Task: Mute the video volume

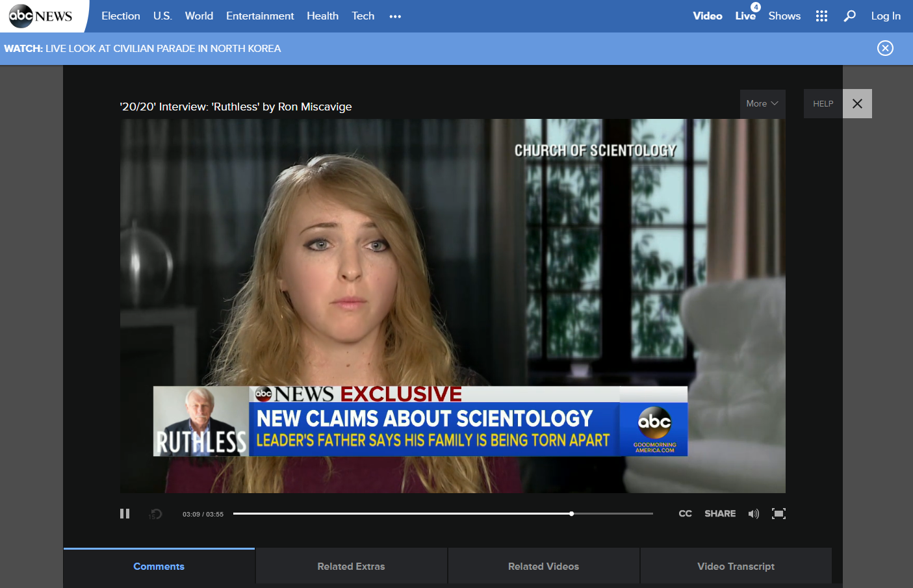Action: click(x=753, y=514)
